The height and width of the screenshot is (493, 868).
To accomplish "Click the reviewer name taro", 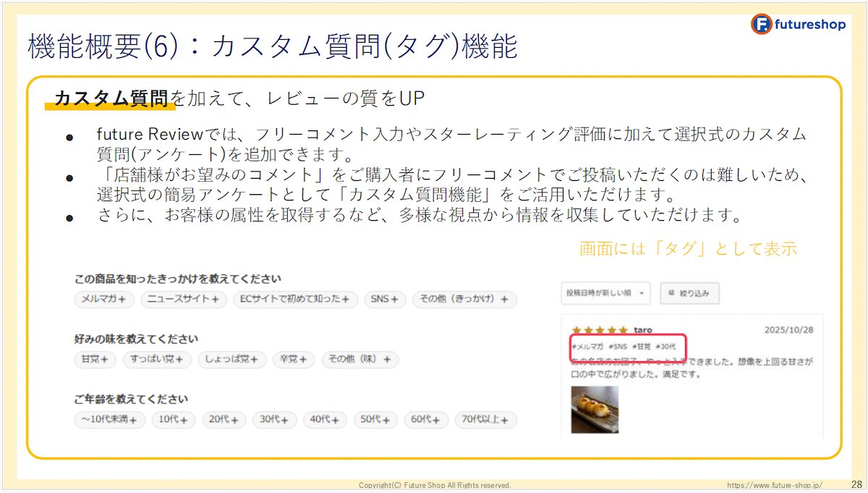I will tap(642, 329).
